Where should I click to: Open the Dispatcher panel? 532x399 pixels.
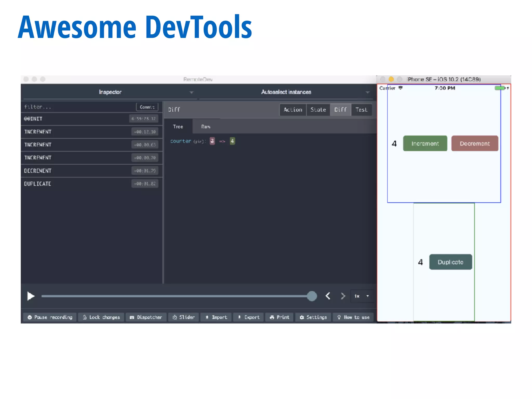pyautogui.click(x=146, y=317)
